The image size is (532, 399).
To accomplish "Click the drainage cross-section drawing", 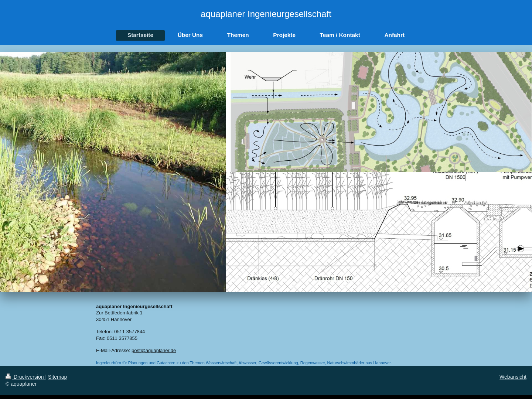I will click(379, 232).
